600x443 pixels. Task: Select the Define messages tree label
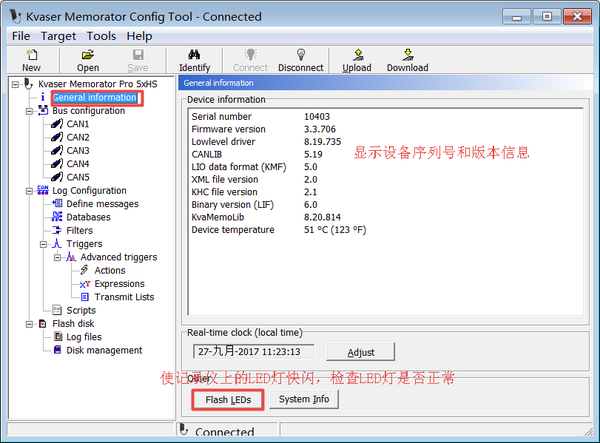(103, 204)
